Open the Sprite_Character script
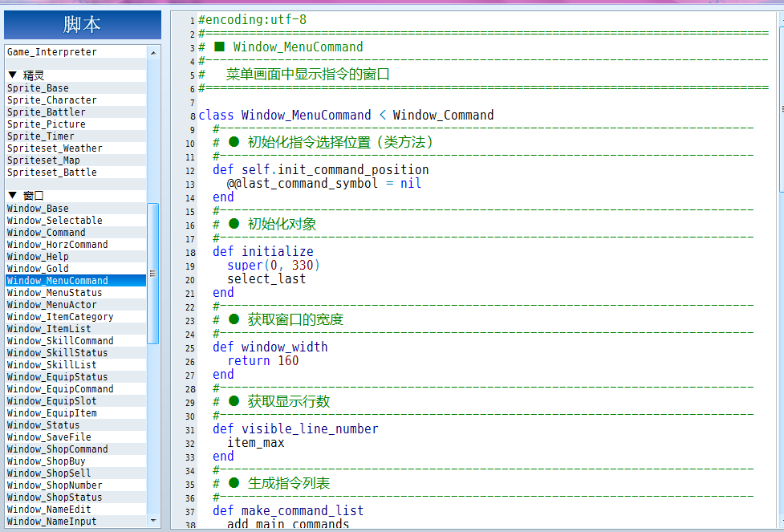This screenshot has width=784, height=532. 76,100
